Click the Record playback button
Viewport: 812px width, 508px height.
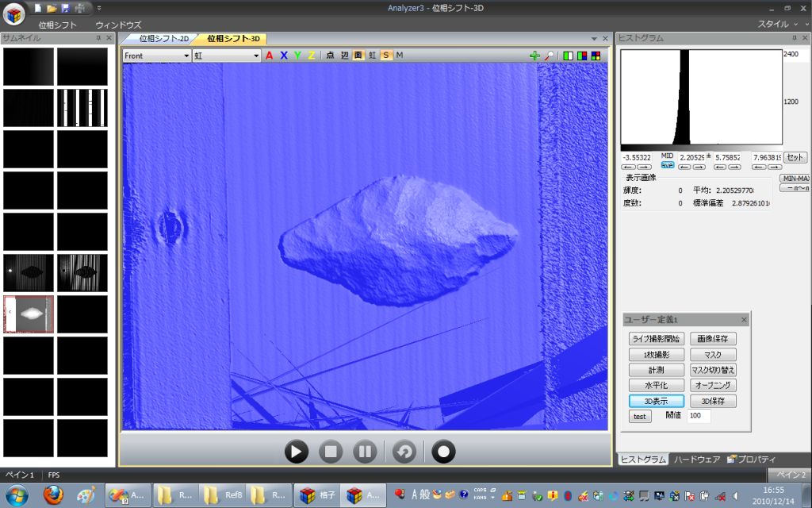[443, 452]
